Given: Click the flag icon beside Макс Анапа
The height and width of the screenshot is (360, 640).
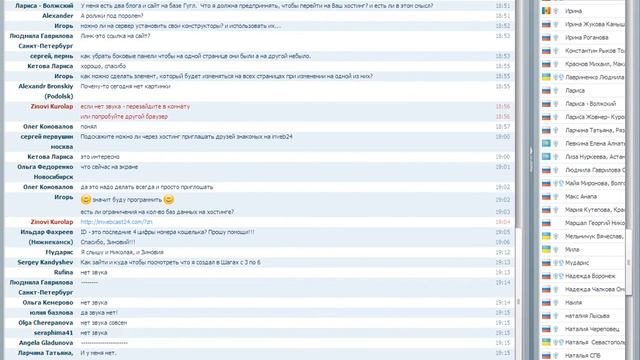Looking at the screenshot, I should coord(546,196).
